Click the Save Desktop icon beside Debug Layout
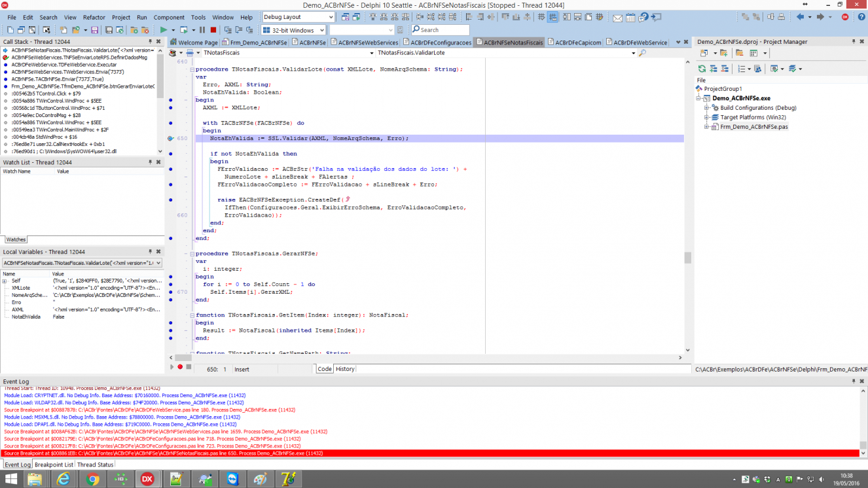868x488 pixels. tap(344, 17)
